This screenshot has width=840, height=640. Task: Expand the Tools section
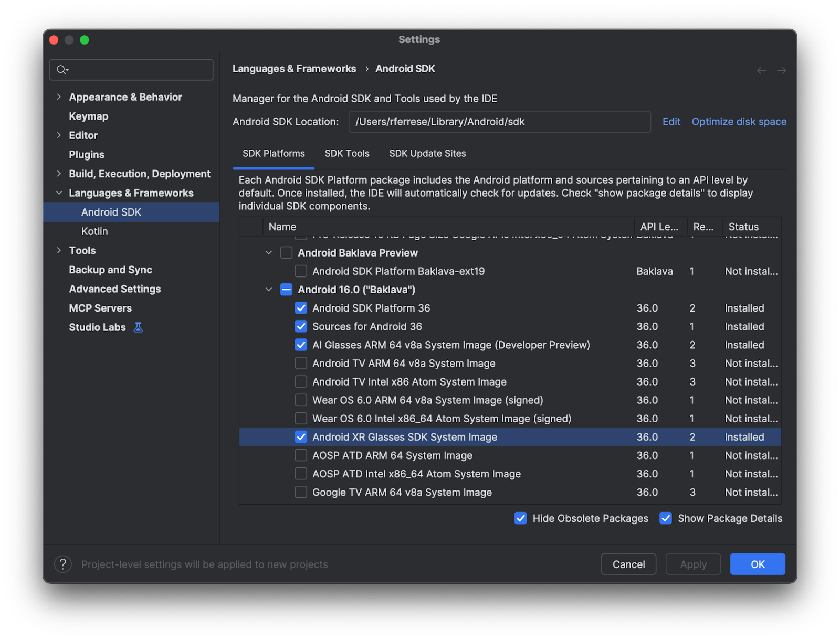59,250
